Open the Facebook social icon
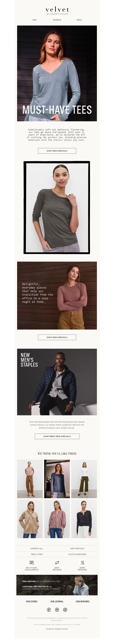Screen dimensions: 114x644 [49, 610]
